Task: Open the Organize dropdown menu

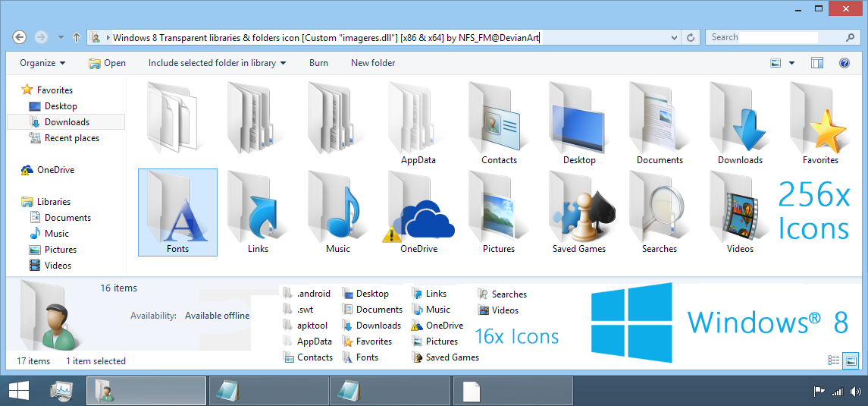Action: (42, 63)
